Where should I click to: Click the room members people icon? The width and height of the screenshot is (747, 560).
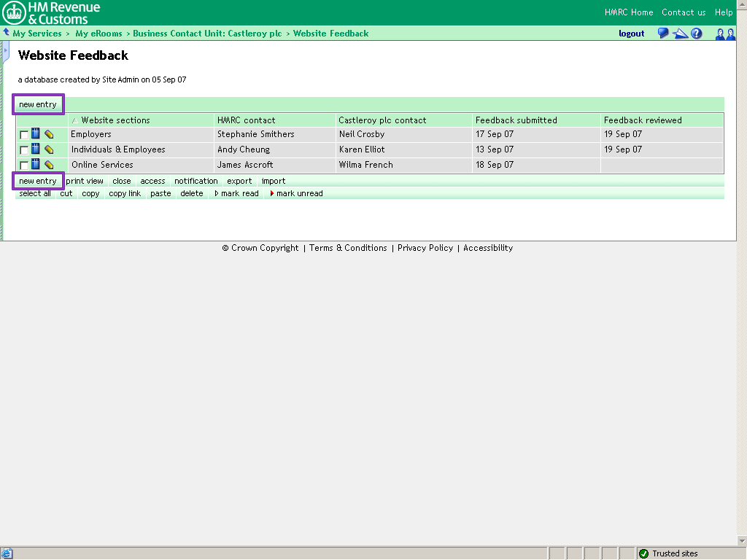(724, 34)
